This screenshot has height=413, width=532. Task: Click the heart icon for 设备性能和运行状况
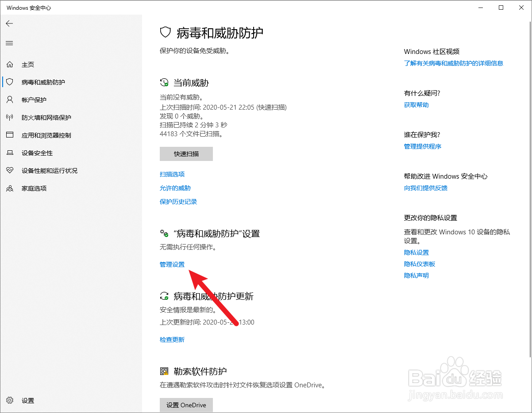point(10,171)
